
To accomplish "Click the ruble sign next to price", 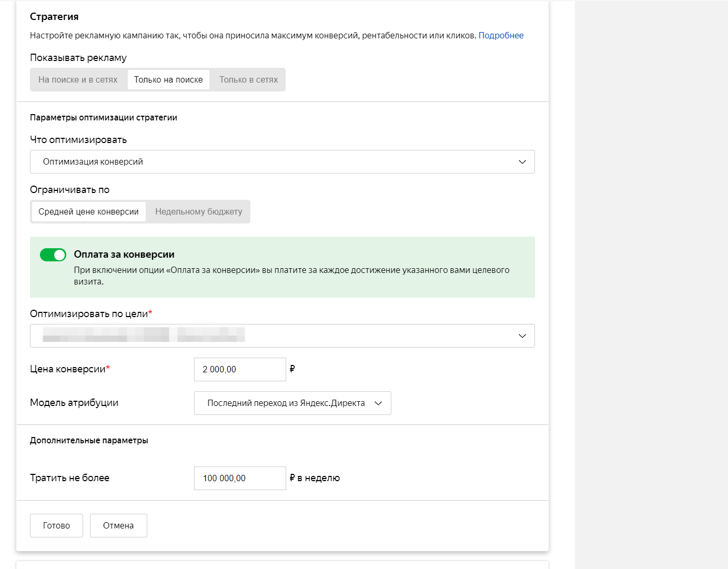I will [292, 369].
